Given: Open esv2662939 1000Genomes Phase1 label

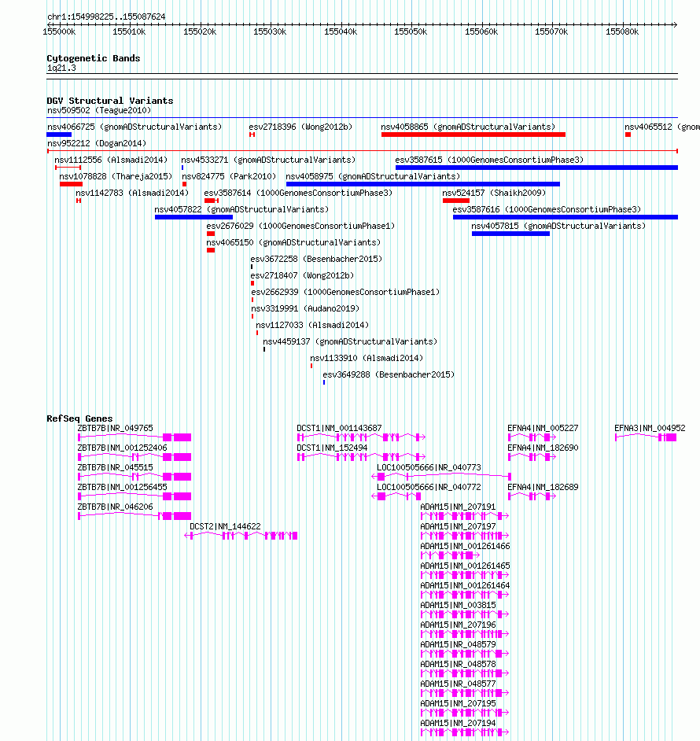Looking at the screenshot, I should [x=345, y=293].
